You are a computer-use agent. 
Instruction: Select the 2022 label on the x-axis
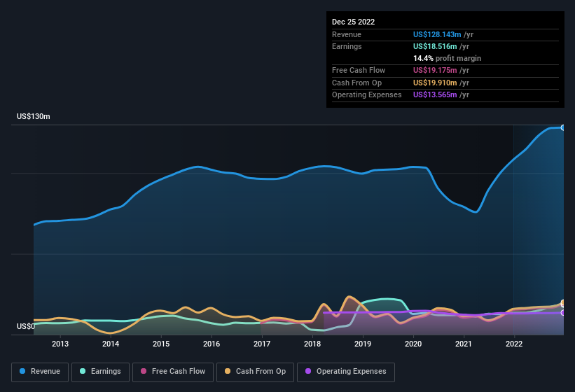point(514,344)
